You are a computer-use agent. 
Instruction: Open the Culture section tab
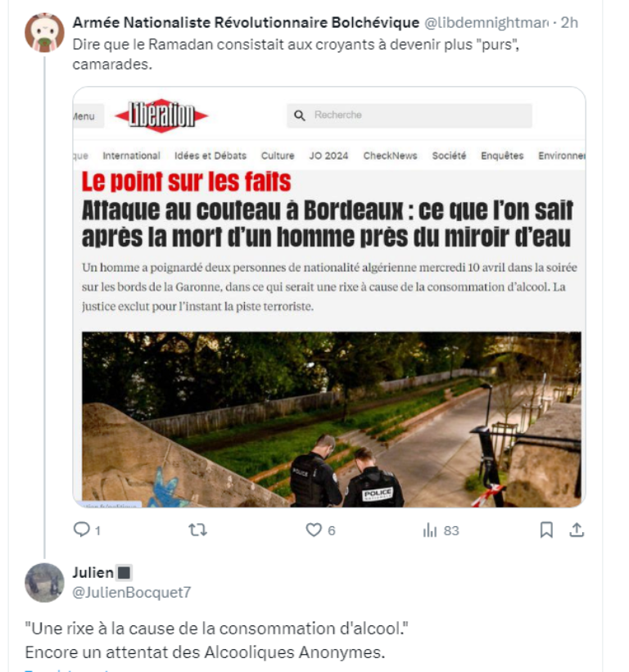point(278,156)
